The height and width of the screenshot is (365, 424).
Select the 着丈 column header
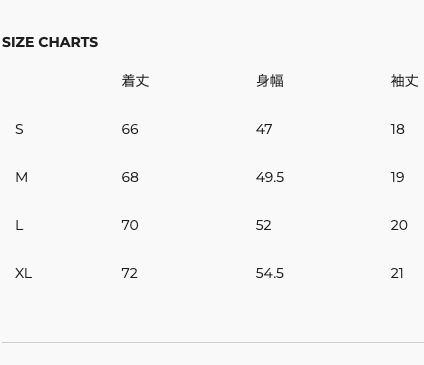135,81
